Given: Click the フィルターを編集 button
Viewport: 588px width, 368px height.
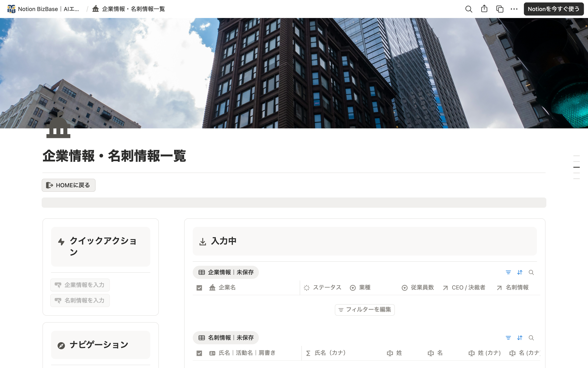Looking at the screenshot, I should (365, 310).
